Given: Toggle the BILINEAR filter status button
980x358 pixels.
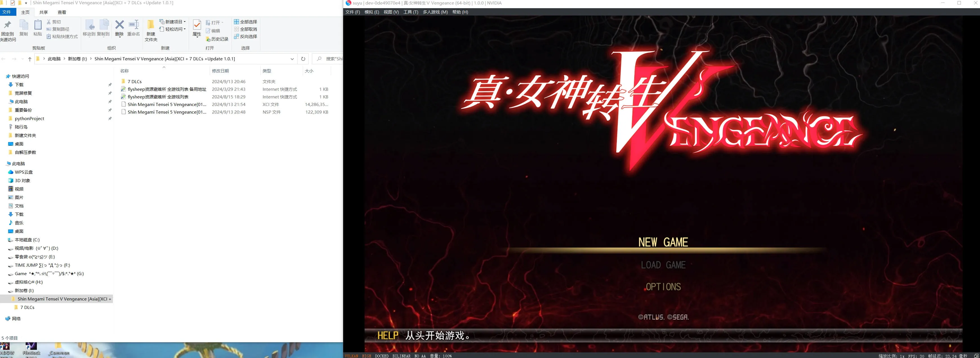Looking at the screenshot, I should pyautogui.click(x=401, y=356).
